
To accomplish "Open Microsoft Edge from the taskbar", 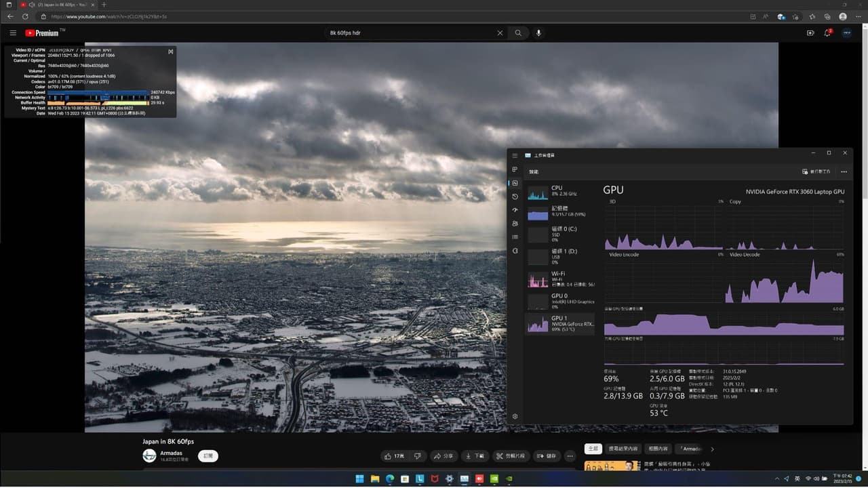I will click(390, 479).
